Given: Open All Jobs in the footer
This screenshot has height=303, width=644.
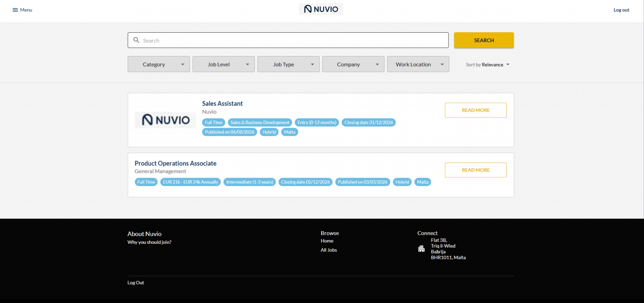Looking at the screenshot, I should 329,250.
